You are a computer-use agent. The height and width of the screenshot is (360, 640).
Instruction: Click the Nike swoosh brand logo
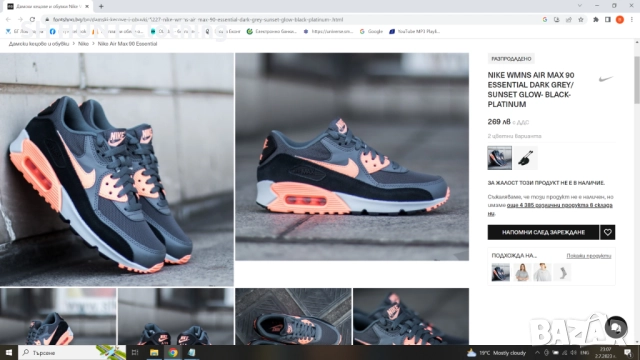click(x=606, y=78)
